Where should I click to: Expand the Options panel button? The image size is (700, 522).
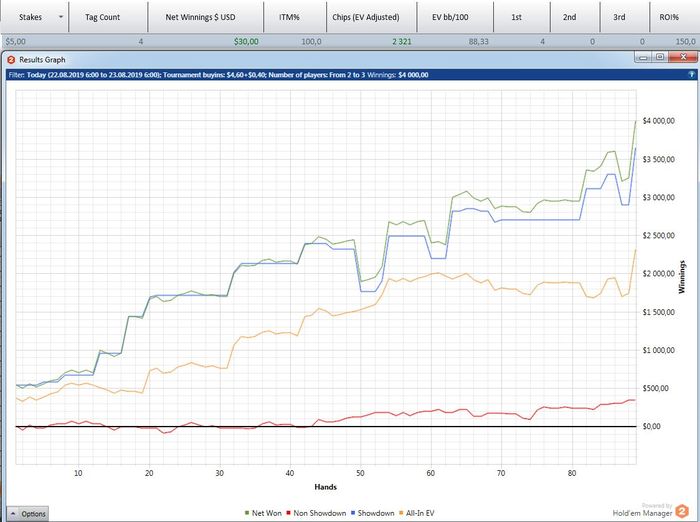28,514
